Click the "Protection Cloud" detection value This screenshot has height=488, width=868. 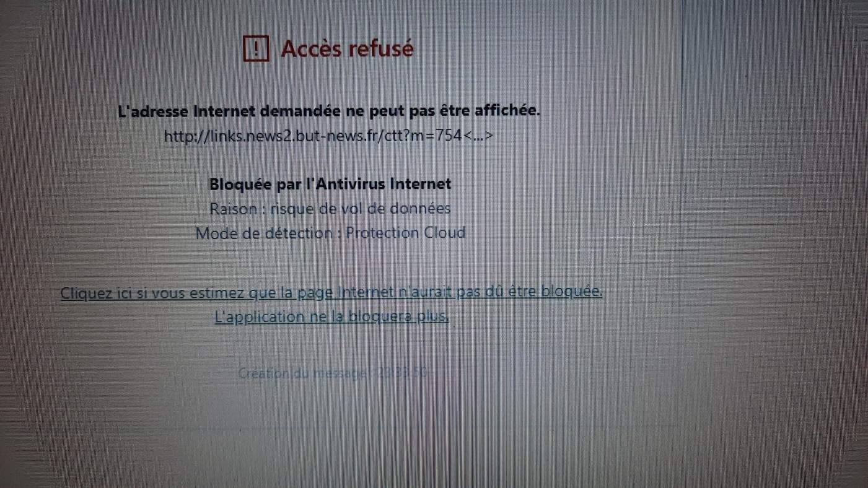pyautogui.click(x=406, y=233)
